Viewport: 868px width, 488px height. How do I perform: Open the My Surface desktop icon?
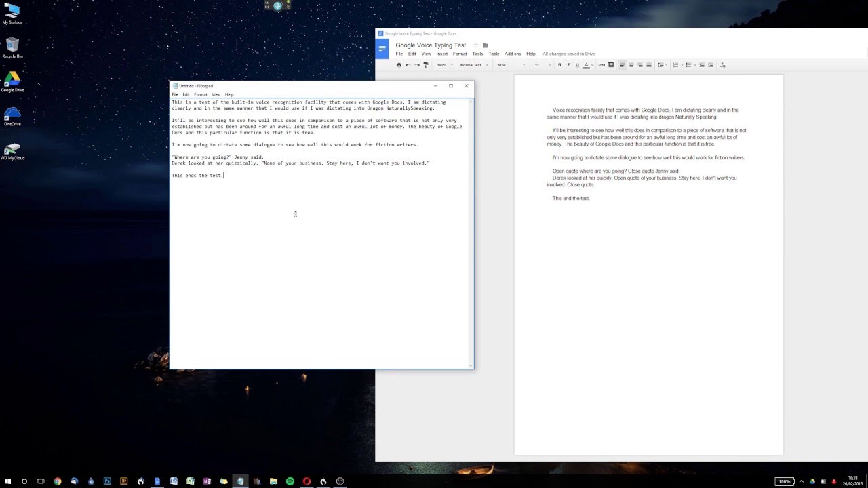pos(12,14)
